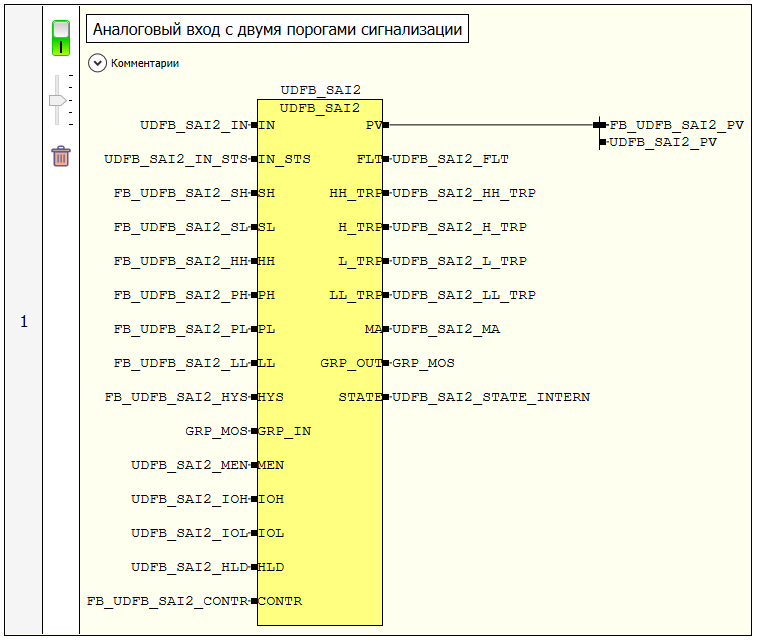Toggle the green network enable switch
Viewport: 767px width, 643px height.
coord(61,38)
